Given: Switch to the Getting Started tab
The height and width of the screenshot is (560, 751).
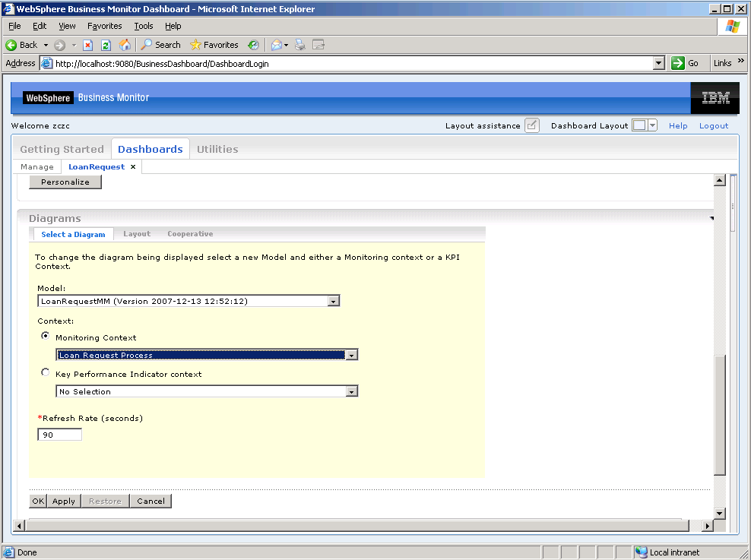Looking at the screenshot, I should point(62,149).
